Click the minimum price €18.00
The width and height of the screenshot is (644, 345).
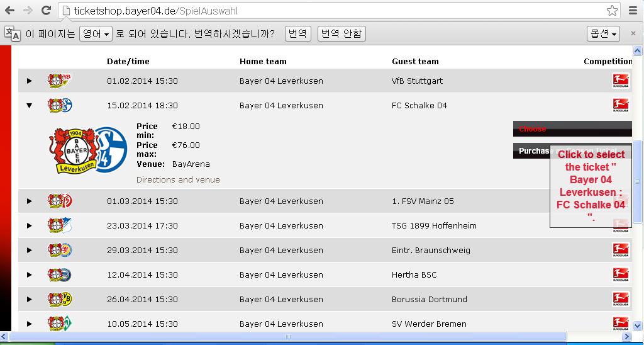(x=186, y=127)
